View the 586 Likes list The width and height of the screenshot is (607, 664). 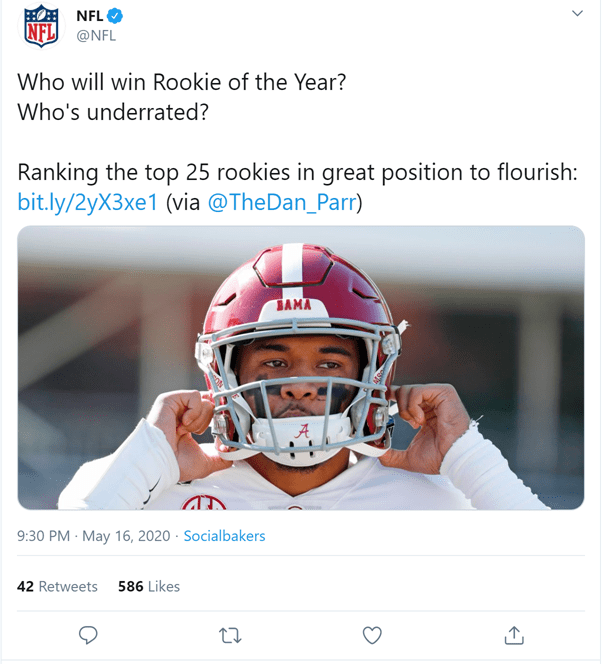(x=149, y=586)
